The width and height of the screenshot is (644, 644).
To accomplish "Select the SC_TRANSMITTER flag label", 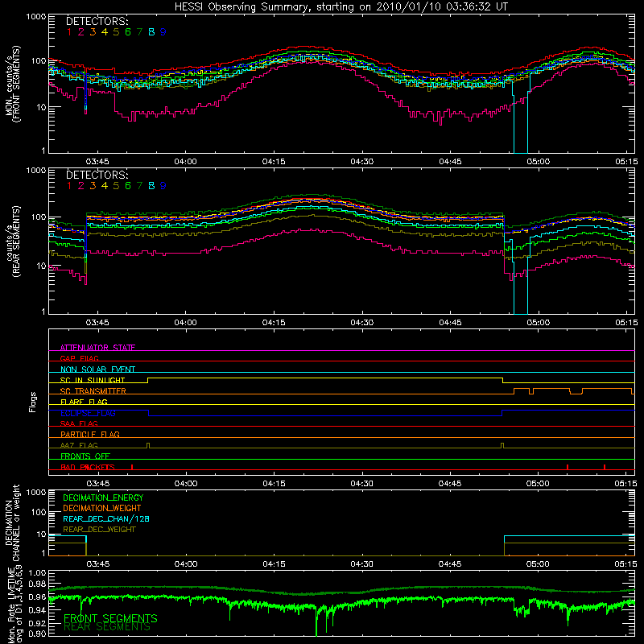I will coord(93,391).
